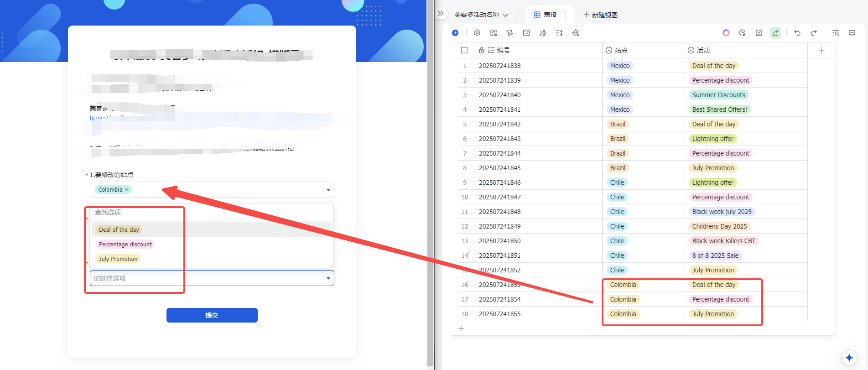Screen dimensions: 868x370
Task: Remove the Colombia tag from site selector
Action: coord(126,189)
